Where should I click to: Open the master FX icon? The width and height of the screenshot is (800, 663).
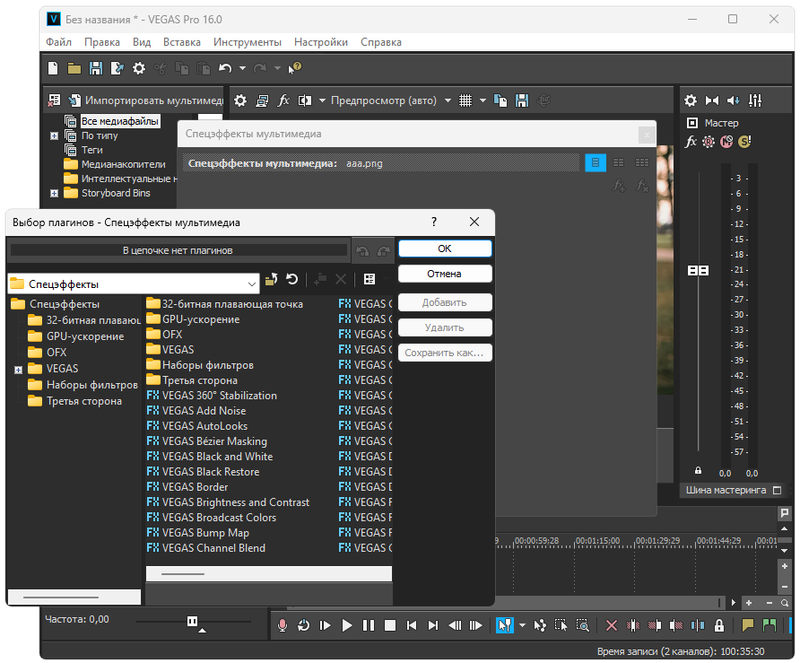point(691,142)
